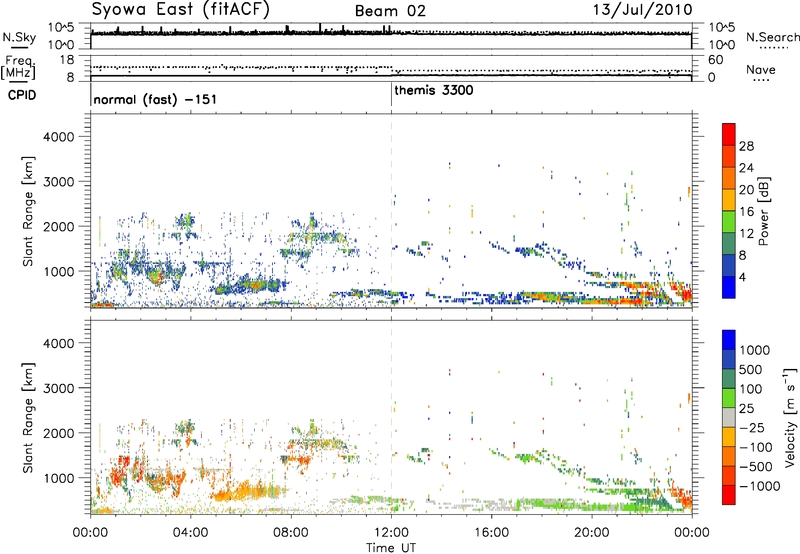Viewport: 800px width, 554px height.
Task: Pick the gray segment of the velocity colorbar
Action: pos(729,418)
